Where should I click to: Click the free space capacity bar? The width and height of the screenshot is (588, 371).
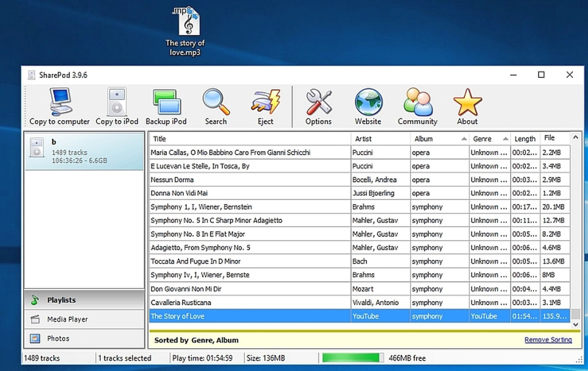coord(353,358)
